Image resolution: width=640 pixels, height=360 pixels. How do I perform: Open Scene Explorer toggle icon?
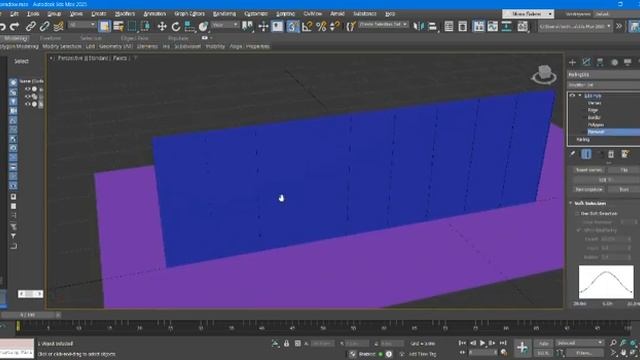click(x=449, y=27)
